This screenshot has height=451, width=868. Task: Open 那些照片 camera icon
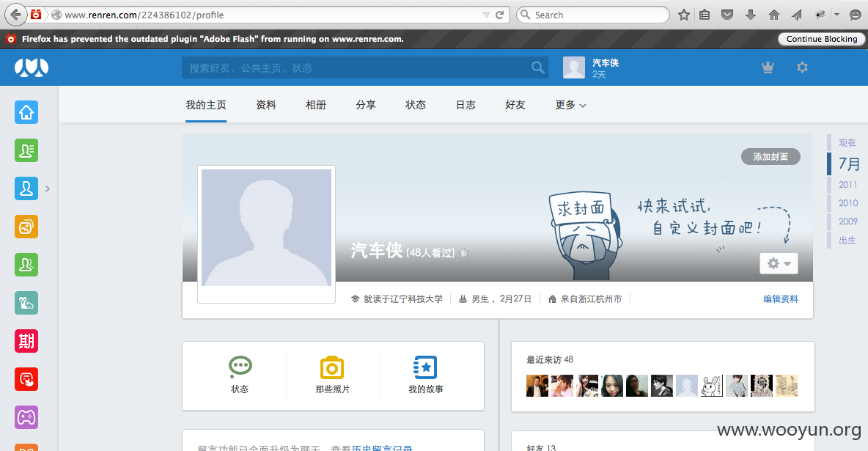point(332,367)
